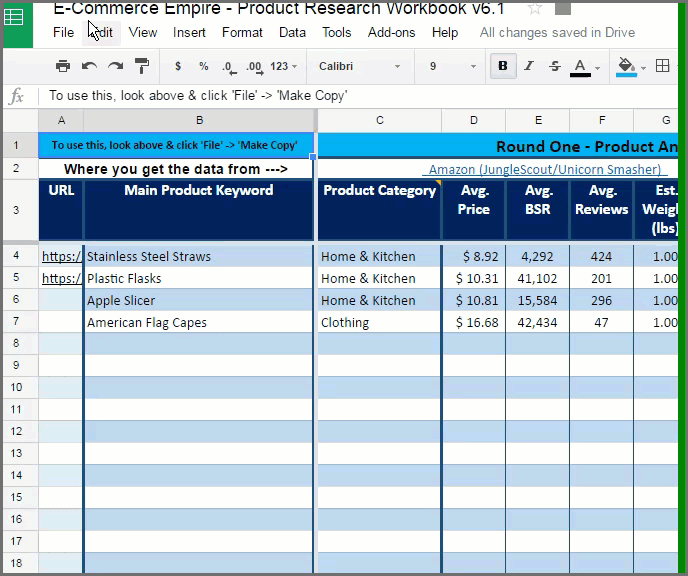The width and height of the screenshot is (688, 576).
Task: Select the 'Round One' banner cell
Action: point(498,146)
